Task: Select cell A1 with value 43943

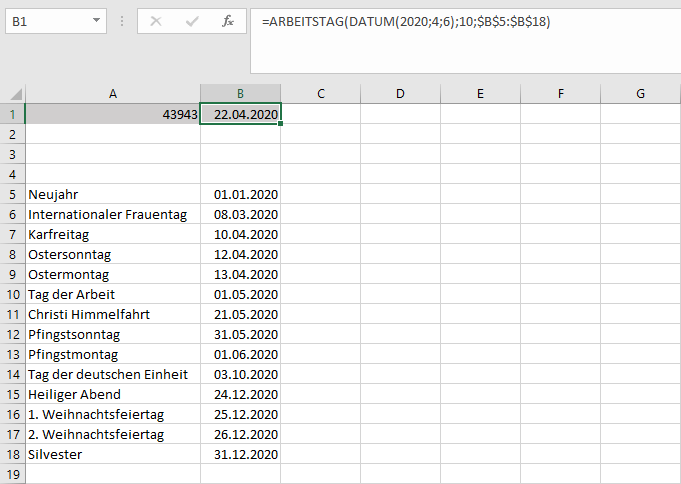Action: coord(113,114)
